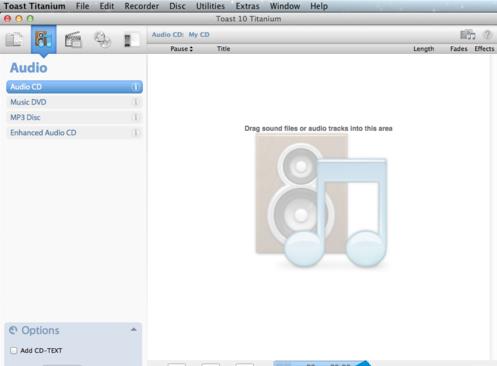Show info for Audio CD format
The image size is (497, 366).
click(135, 87)
